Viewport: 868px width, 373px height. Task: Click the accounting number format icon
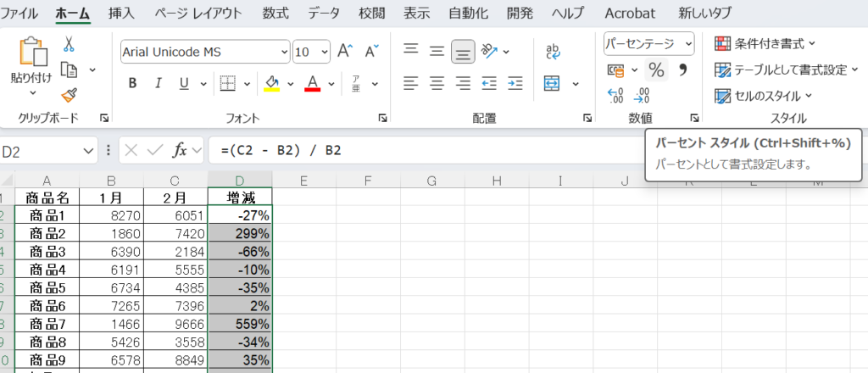pyautogui.click(x=616, y=70)
